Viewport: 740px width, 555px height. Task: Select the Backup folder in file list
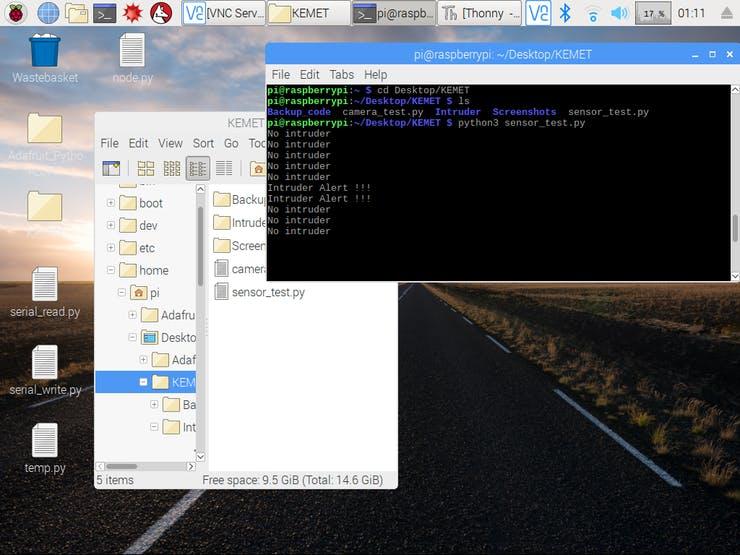239,200
